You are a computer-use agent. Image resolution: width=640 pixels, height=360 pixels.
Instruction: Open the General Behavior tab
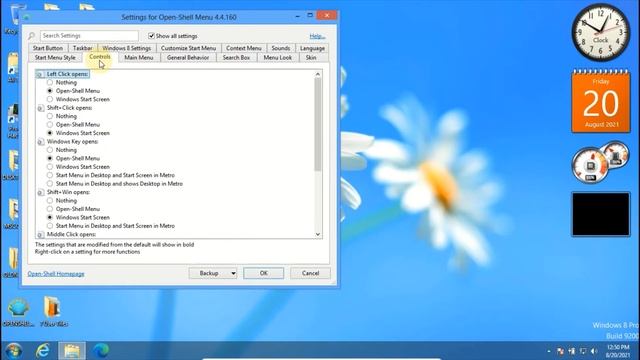click(x=188, y=58)
